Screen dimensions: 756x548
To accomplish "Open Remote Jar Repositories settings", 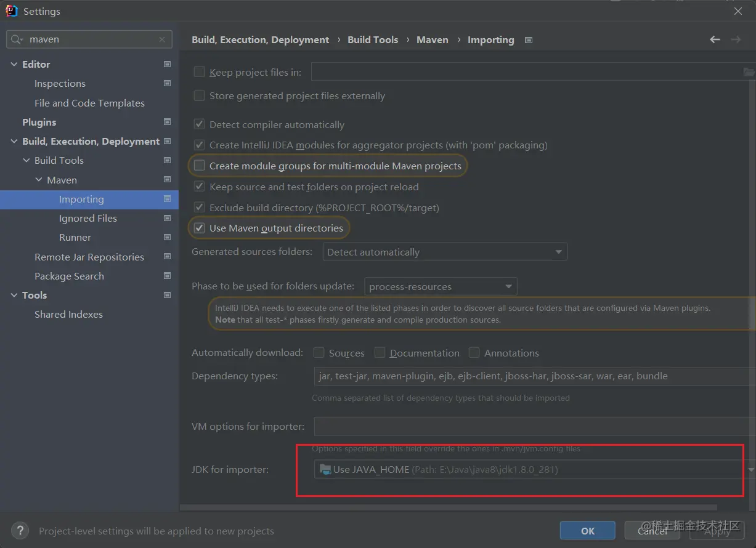I will coord(89,257).
